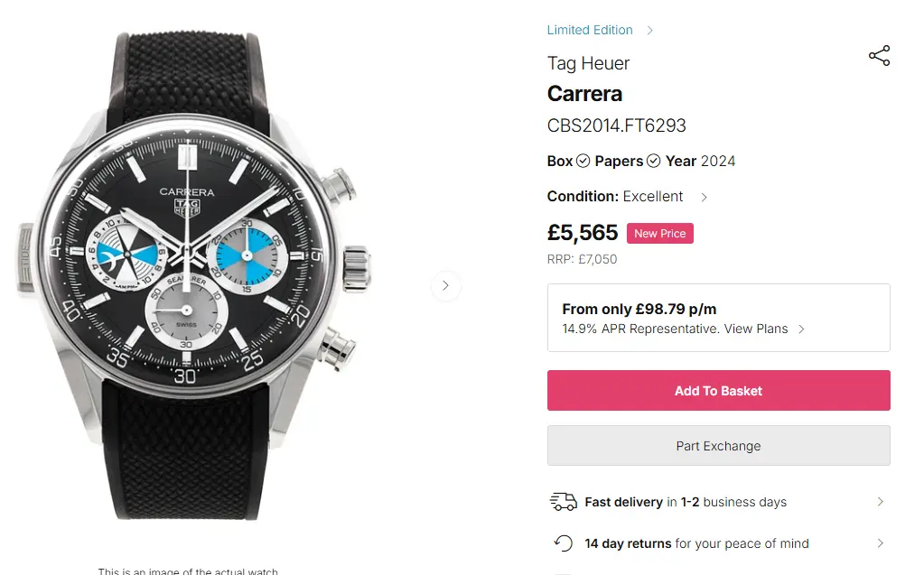Click the Papers verified checkmark icon
Viewport: 924px width, 575px height.
pos(654,161)
